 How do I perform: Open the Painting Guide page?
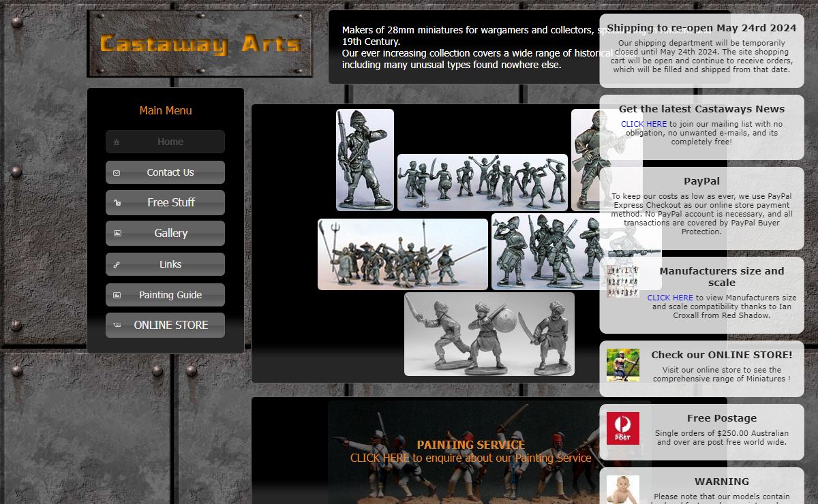(165, 295)
